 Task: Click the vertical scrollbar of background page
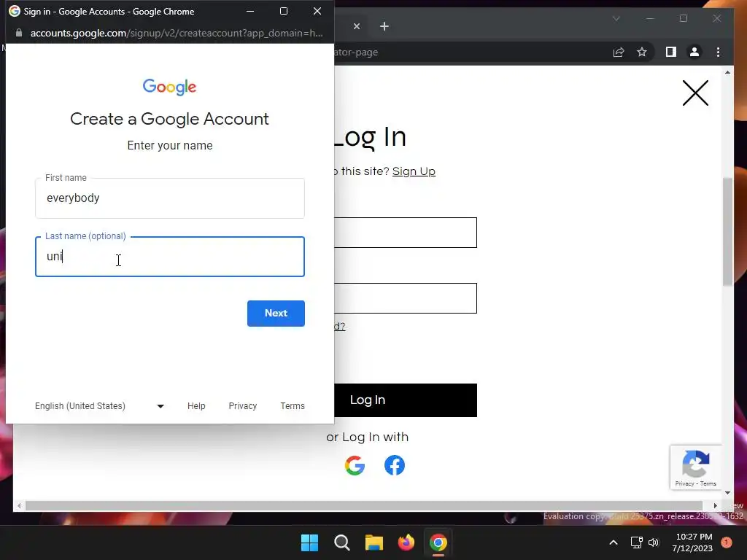727,231
